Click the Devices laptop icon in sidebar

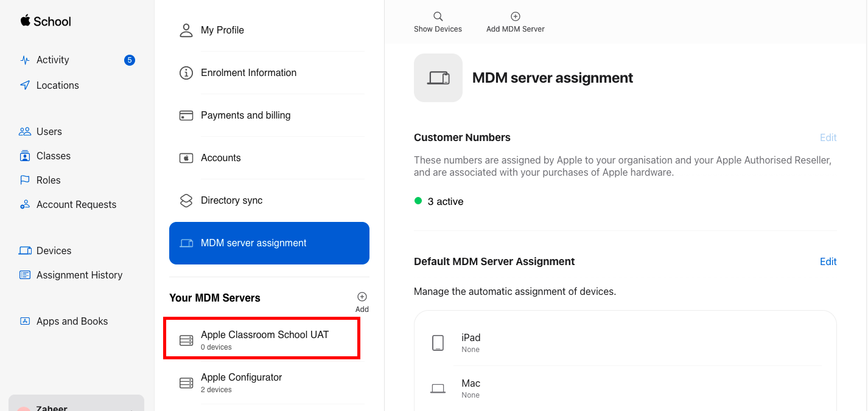[25, 250]
